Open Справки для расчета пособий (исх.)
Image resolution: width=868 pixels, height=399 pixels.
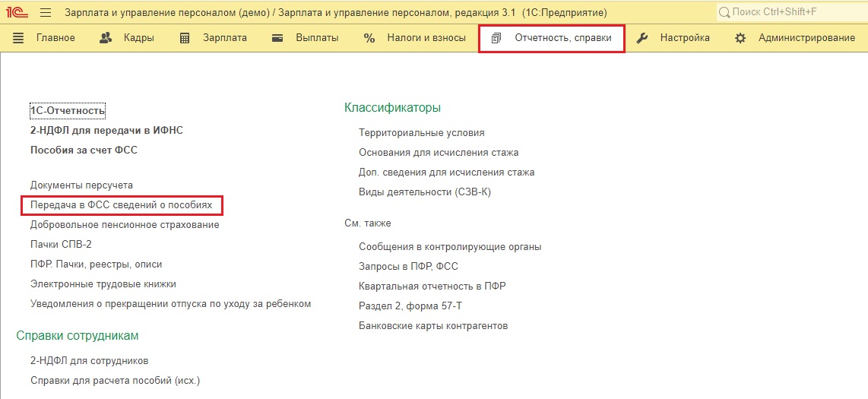click(115, 381)
